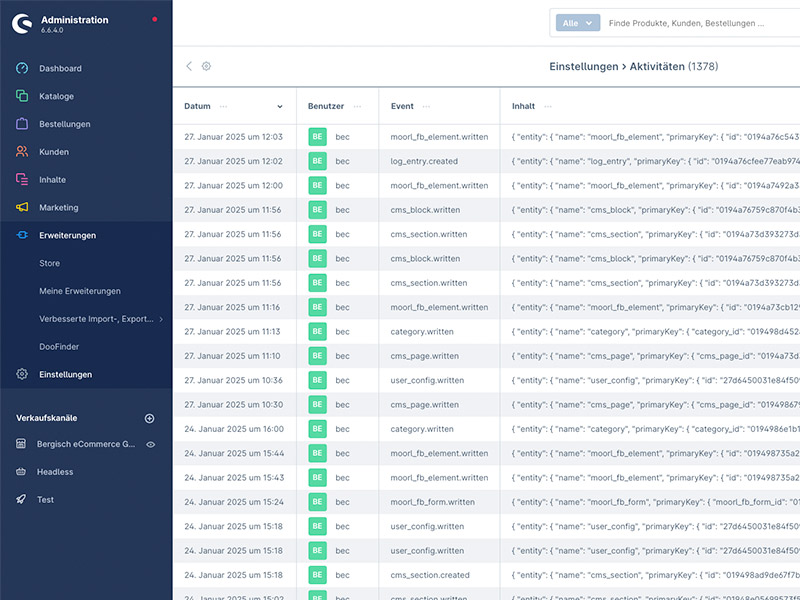Expand Verbesserte Import-, Export submenu
Screen dimensions: 800x600
[x=160, y=319]
